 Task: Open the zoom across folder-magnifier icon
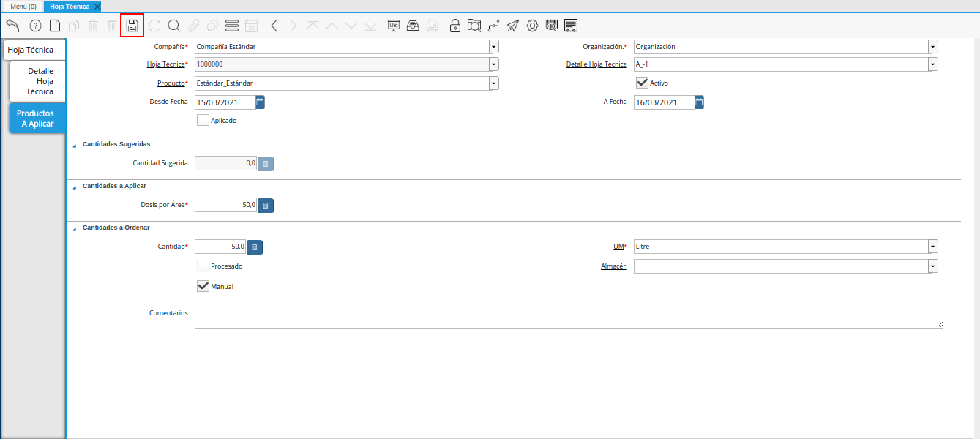474,26
